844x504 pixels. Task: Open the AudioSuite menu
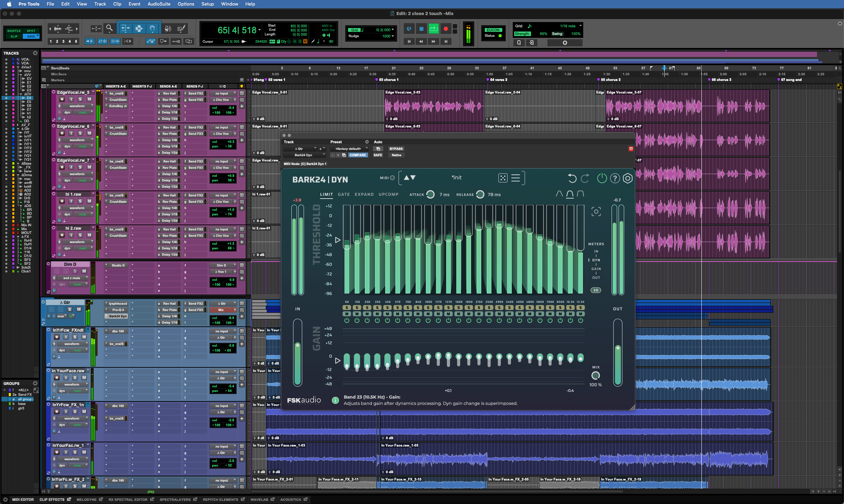pyautogui.click(x=159, y=4)
